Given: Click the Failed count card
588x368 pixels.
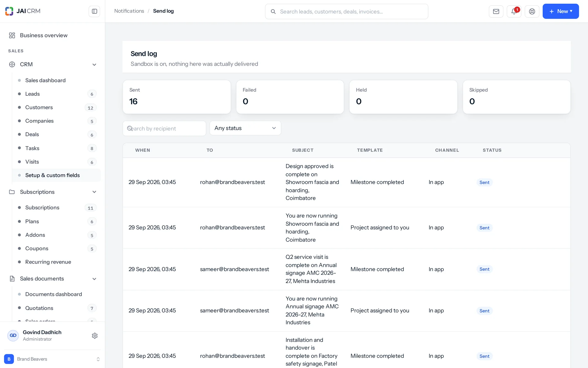Looking at the screenshot, I should (290, 97).
